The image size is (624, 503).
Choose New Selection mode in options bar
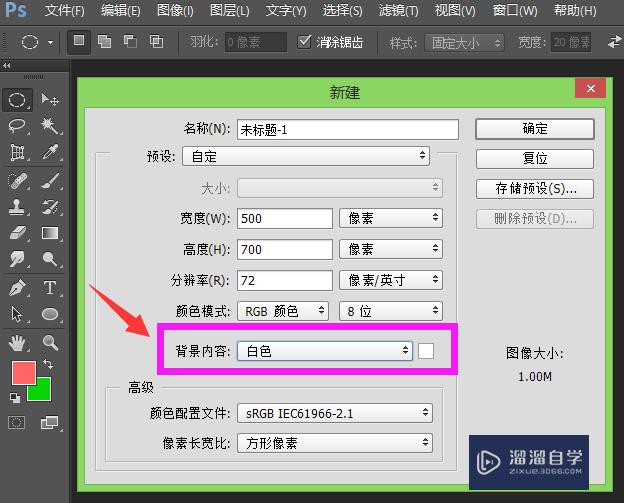(79, 41)
